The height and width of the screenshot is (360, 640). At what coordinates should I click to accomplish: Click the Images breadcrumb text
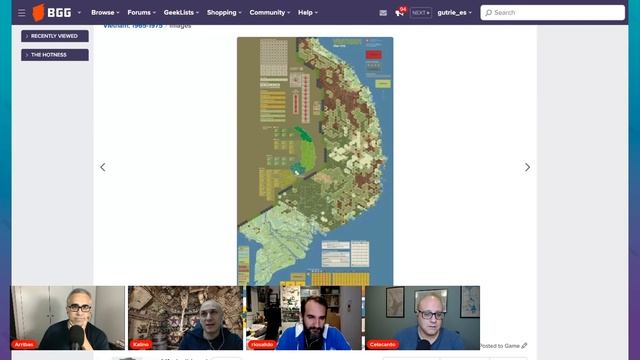(x=180, y=26)
